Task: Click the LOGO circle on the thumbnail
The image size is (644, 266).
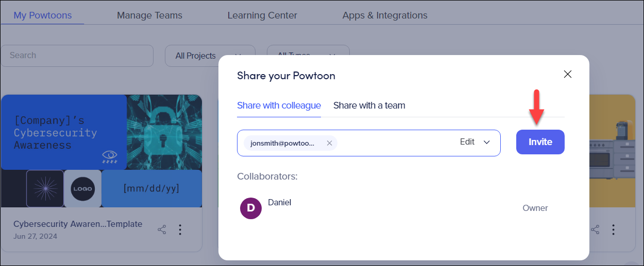Action: [x=82, y=189]
